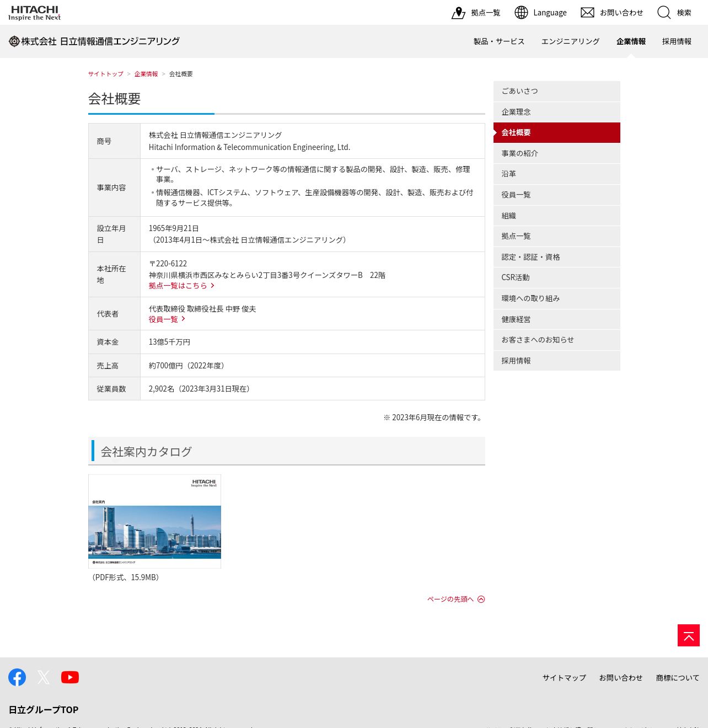Click the 株式会社 日立情報通信エンジニアリング site title
This screenshot has height=728, width=708.
100,41
